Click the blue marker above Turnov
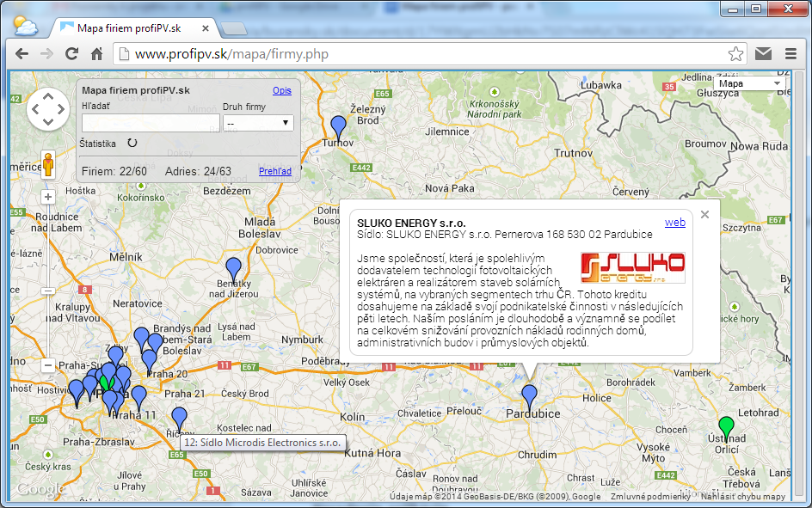This screenshot has height=508, width=812. (337, 121)
